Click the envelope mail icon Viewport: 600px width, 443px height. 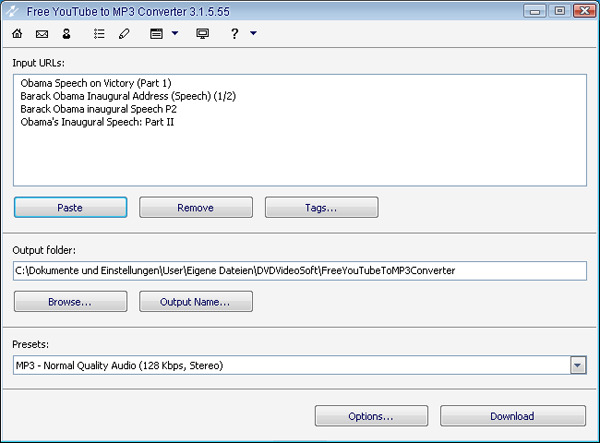tap(42, 34)
